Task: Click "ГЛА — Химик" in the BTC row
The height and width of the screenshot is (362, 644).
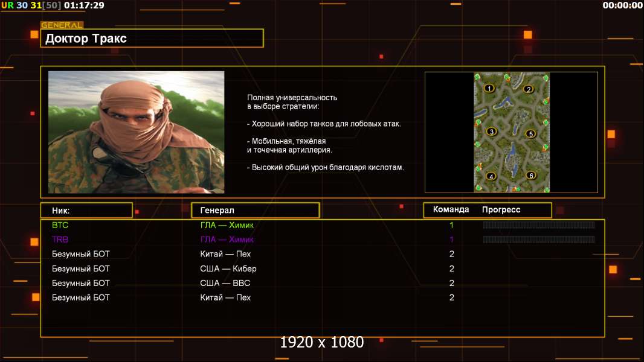Action: (227, 225)
